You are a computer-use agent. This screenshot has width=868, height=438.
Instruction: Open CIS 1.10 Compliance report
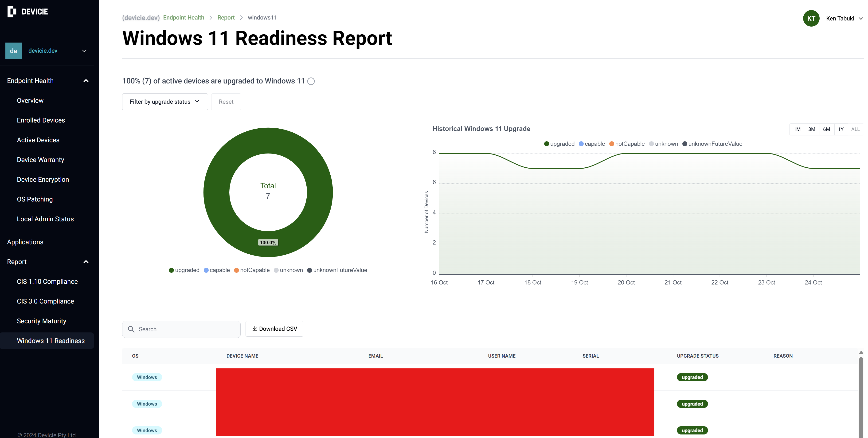47,282
